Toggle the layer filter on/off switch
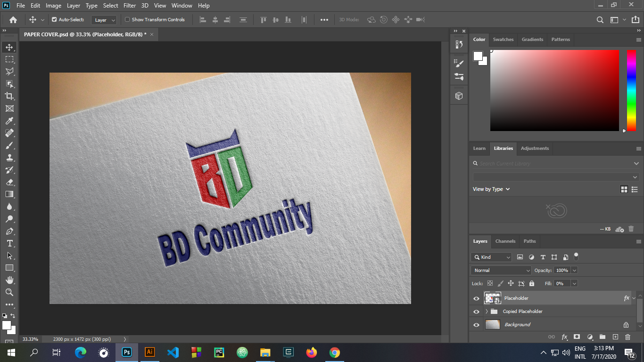 576,257
